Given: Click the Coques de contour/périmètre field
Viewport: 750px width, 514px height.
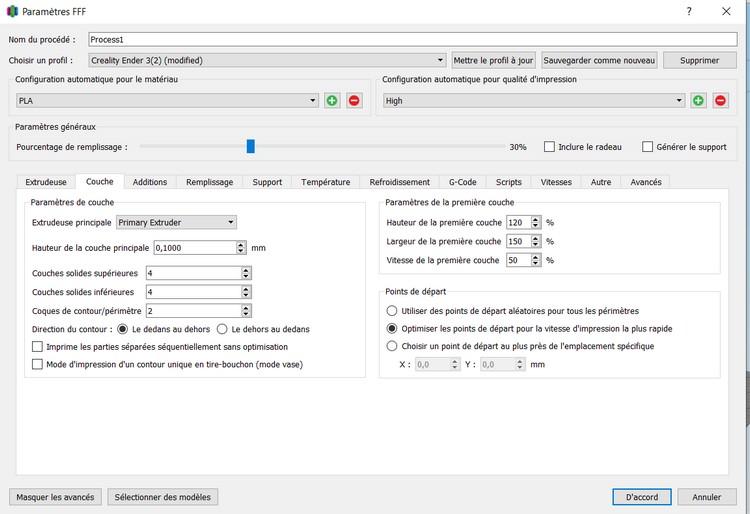Looking at the screenshot, I should tap(194, 311).
